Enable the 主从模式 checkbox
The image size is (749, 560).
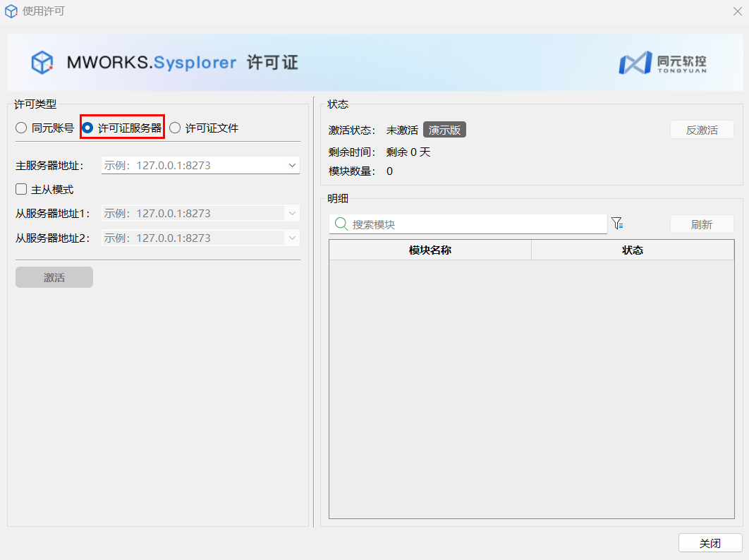point(22,189)
